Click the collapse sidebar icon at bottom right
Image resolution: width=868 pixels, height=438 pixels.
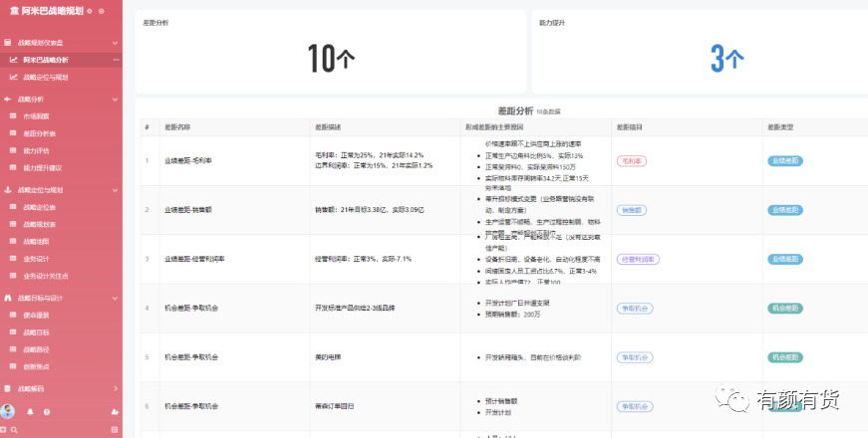pos(116,429)
